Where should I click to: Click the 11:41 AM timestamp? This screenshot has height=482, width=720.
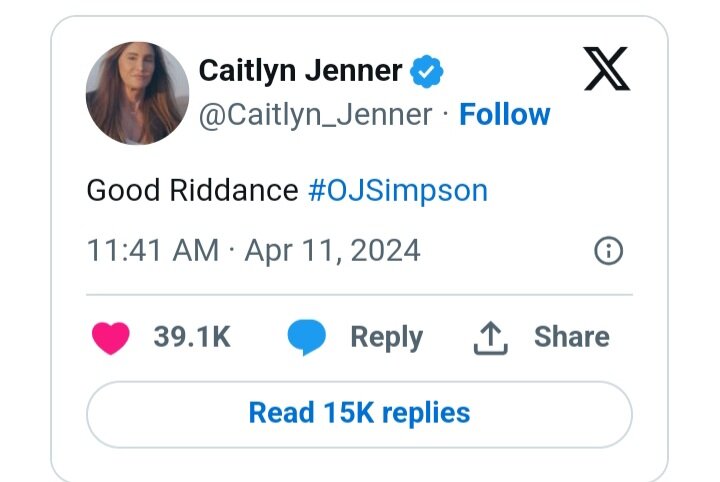click(153, 251)
